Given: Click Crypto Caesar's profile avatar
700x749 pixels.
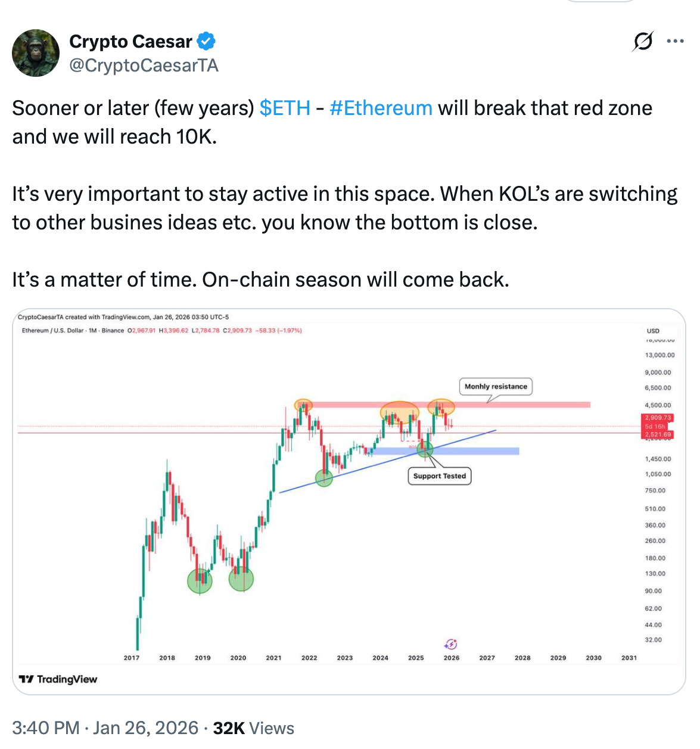Looking at the screenshot, I should (36, 52).
